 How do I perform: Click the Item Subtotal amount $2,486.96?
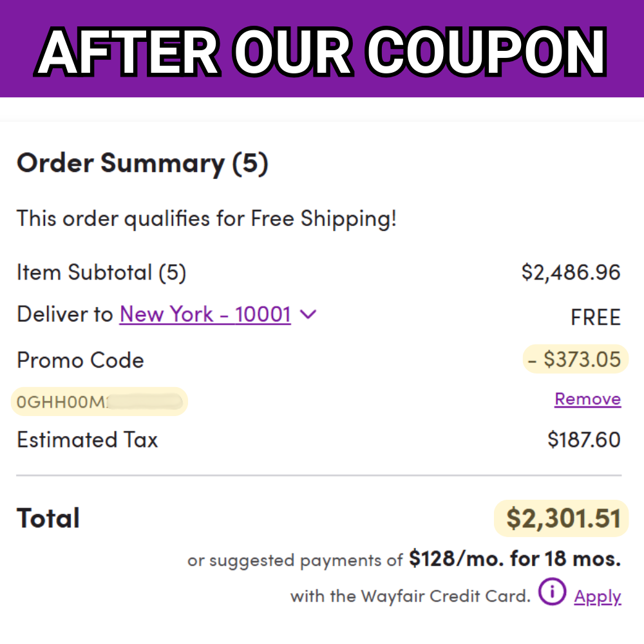point(570,272)
